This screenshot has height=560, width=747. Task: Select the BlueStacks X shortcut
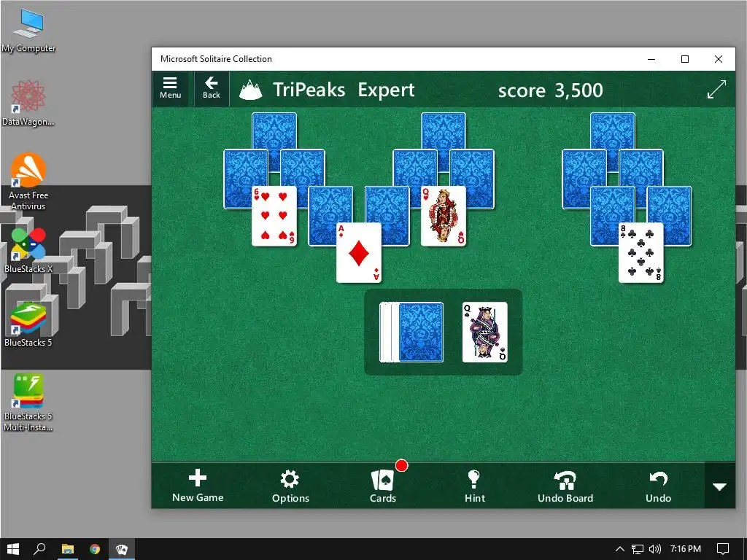[x=28, y=251]
